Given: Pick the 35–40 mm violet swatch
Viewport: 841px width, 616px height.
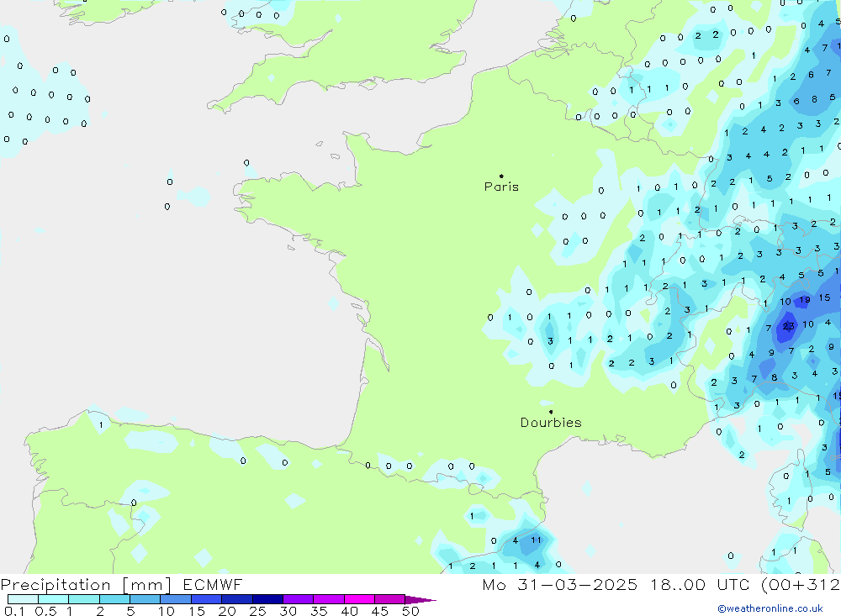Looking at the screenshot, I should coord(328,599).
